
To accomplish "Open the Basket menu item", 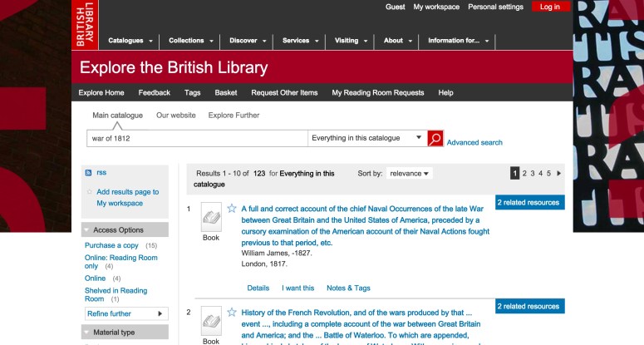I will (226, 92).
